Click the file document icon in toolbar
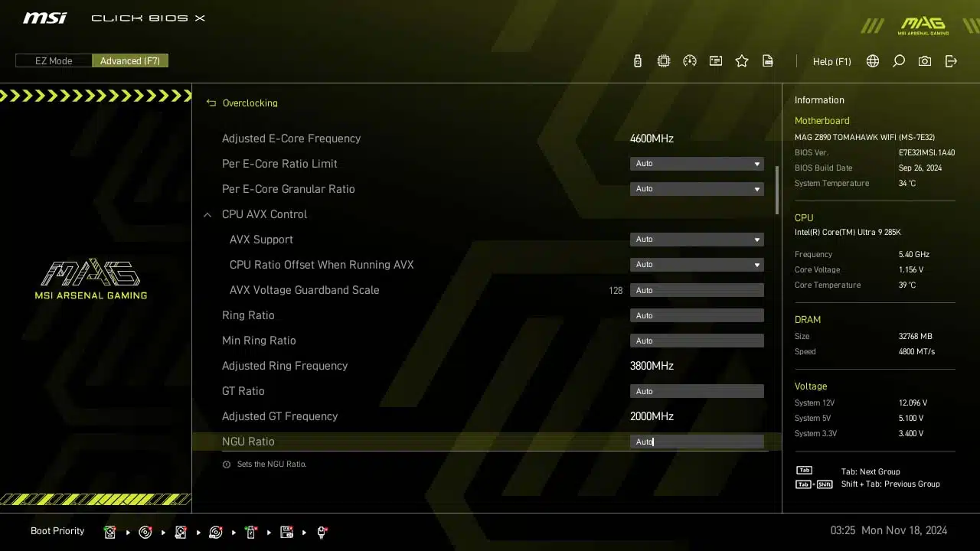Image resolution: width=980 pixels, height=551 pixels. [768, 61]
